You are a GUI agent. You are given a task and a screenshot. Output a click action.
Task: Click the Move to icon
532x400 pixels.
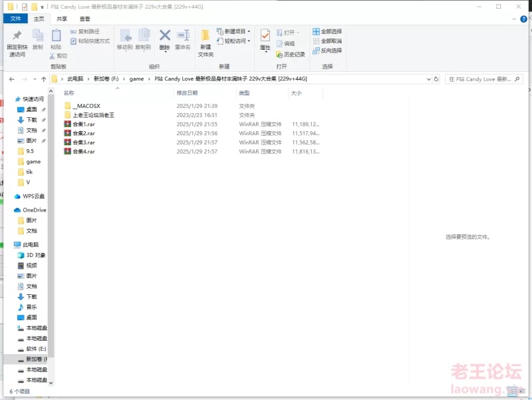(x=125, y=35)
